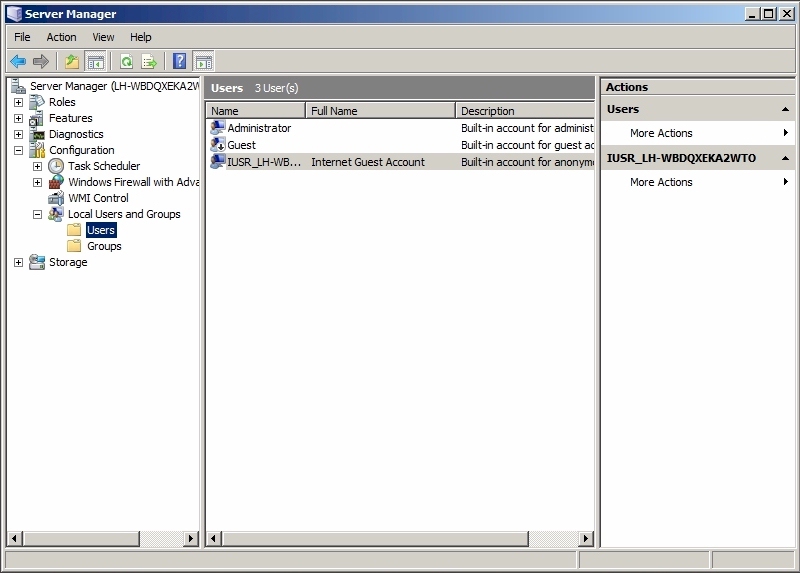Click the Administrator user account icon
Image resolution: width=800 pixels, height=573 pixels.
218,128
